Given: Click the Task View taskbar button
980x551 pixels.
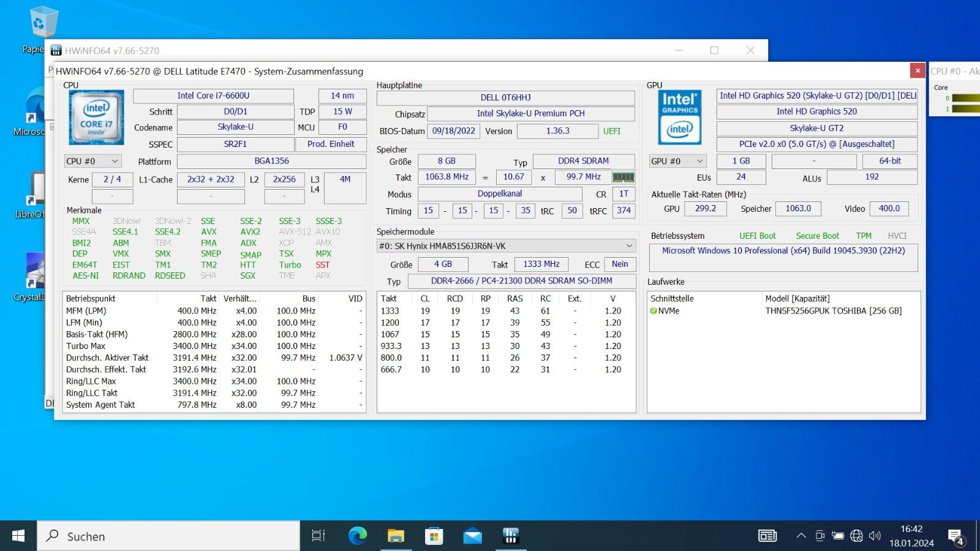Looking at the screenshot, I should coord(318,536).
